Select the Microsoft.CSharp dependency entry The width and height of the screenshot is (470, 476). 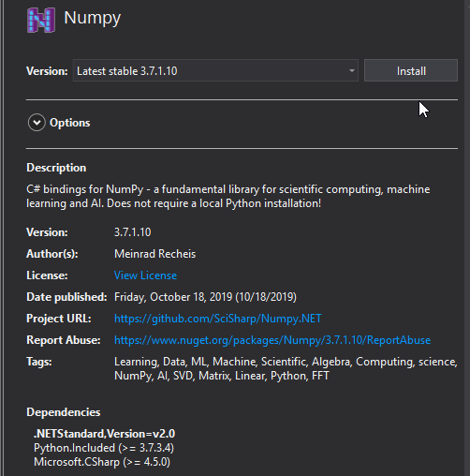102,462
